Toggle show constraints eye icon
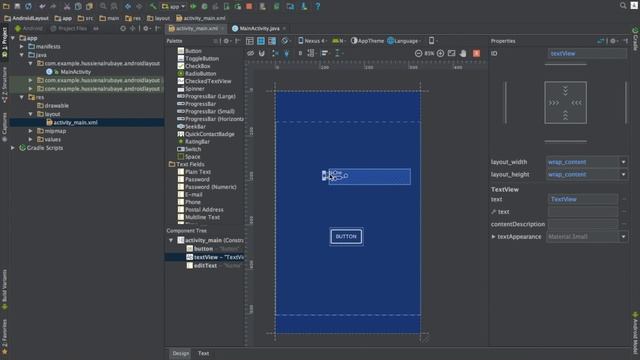The width and height of the screenshot is (640, 360). click(250, 53)
